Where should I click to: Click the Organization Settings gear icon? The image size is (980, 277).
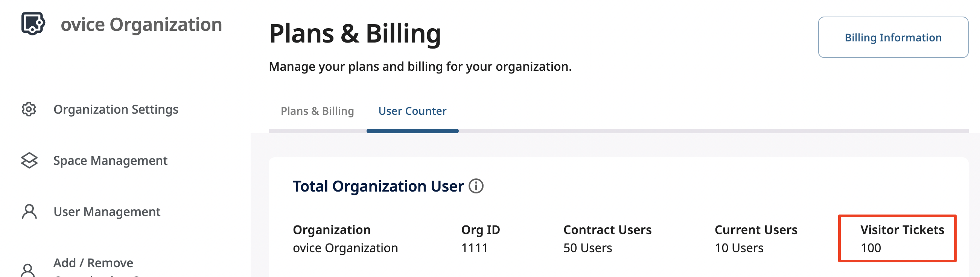[x=29, y=110]
